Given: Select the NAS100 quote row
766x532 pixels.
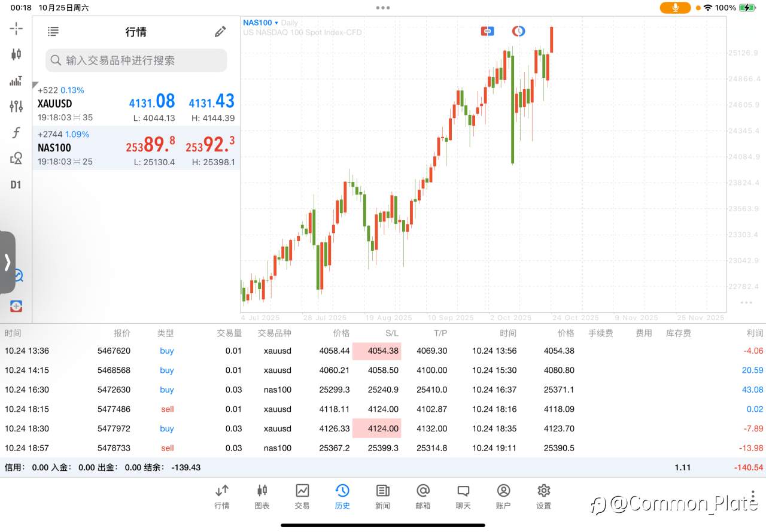Looking at the screenshot, I should click(136, 148).
